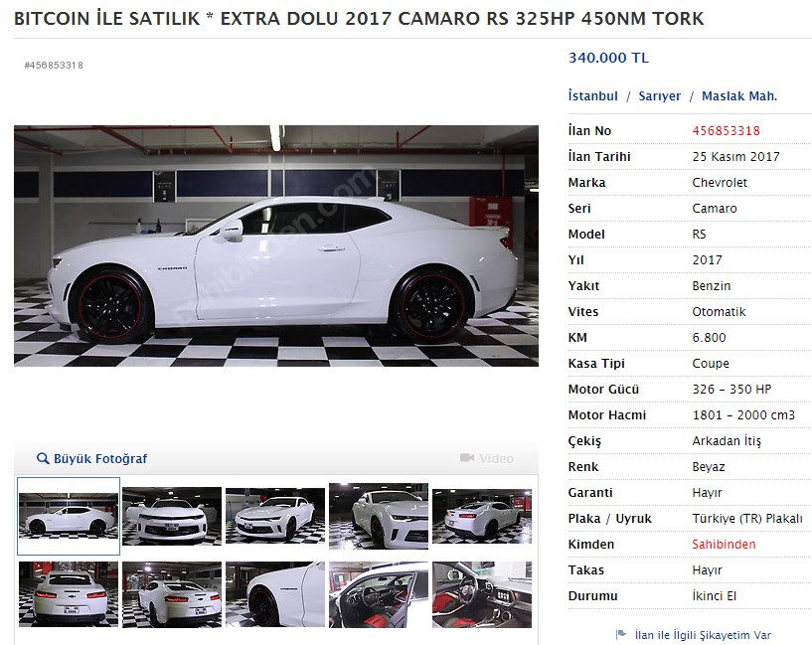Select the rear view thumbnail with taillights
Screen dimensions: 812x645
coord(69,594)
